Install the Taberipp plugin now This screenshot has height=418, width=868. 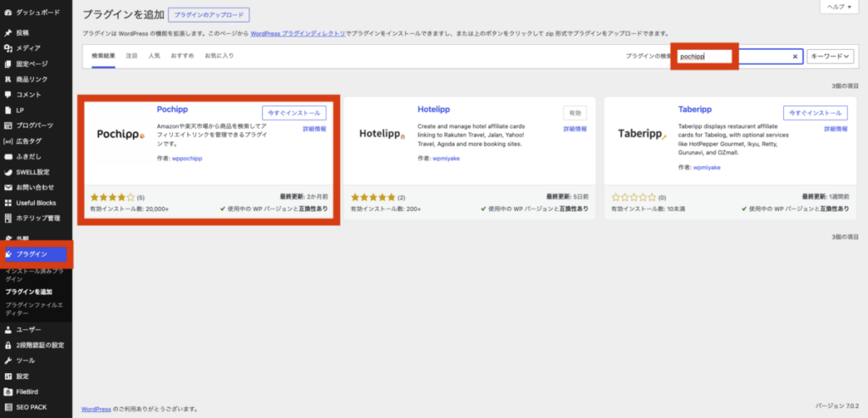(815, 113)
